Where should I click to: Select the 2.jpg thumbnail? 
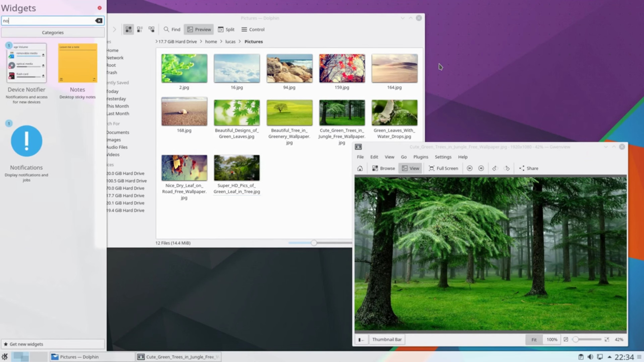click(184, 68)
